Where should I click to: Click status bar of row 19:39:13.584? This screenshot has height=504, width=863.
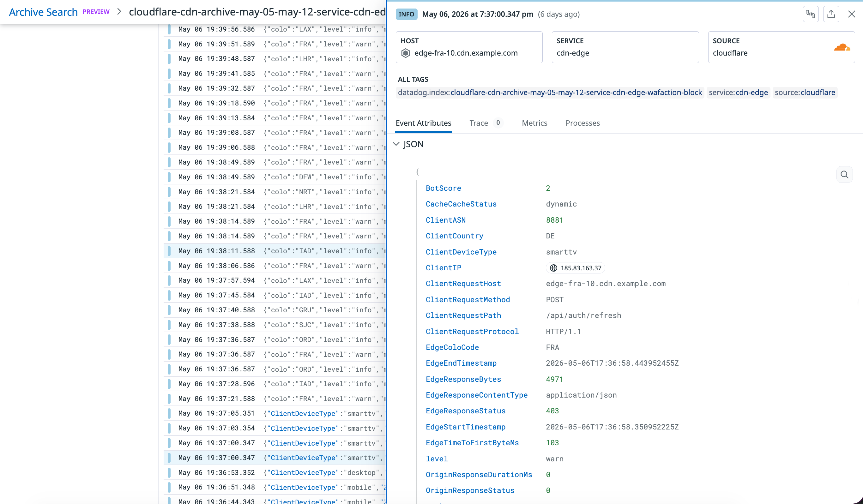(169, 118)
